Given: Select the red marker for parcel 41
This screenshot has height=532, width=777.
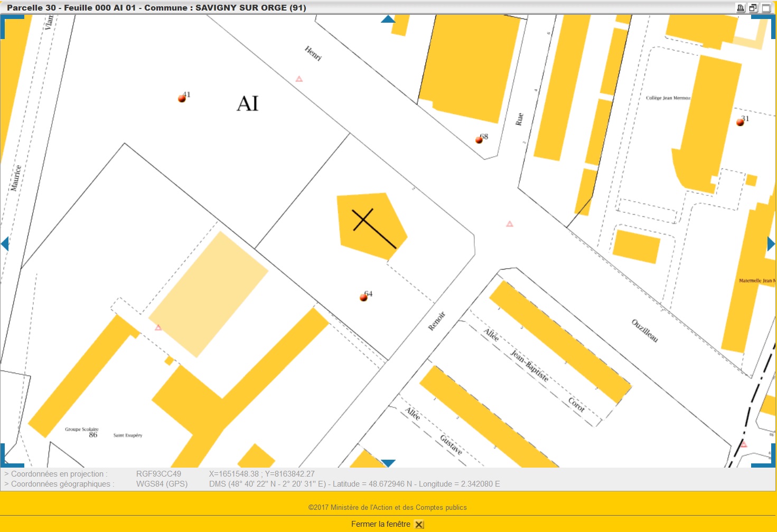Looking at the screenshot, I should pos(182,98).
